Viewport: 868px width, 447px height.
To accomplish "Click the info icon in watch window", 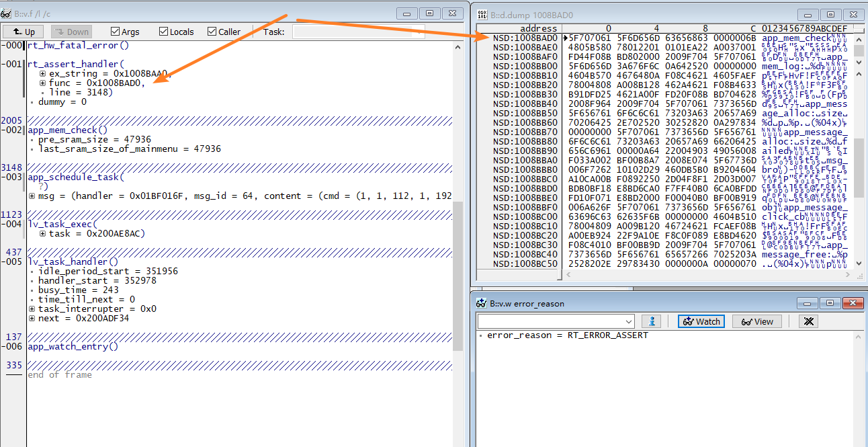I will [x=651, y=321].
